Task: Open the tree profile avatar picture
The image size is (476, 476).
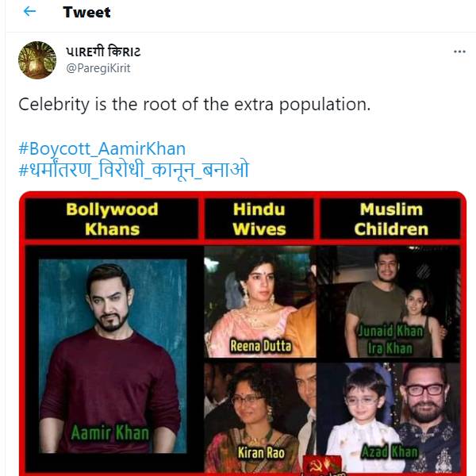Action: (37, 60)
